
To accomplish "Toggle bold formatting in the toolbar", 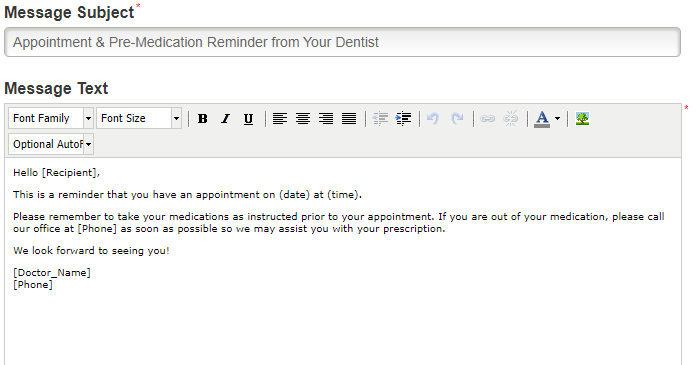I will tap(202, 119).
